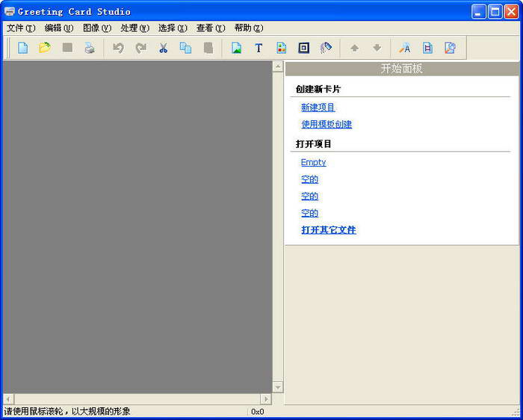Open the 文件 menu

(x=21, y=28)
